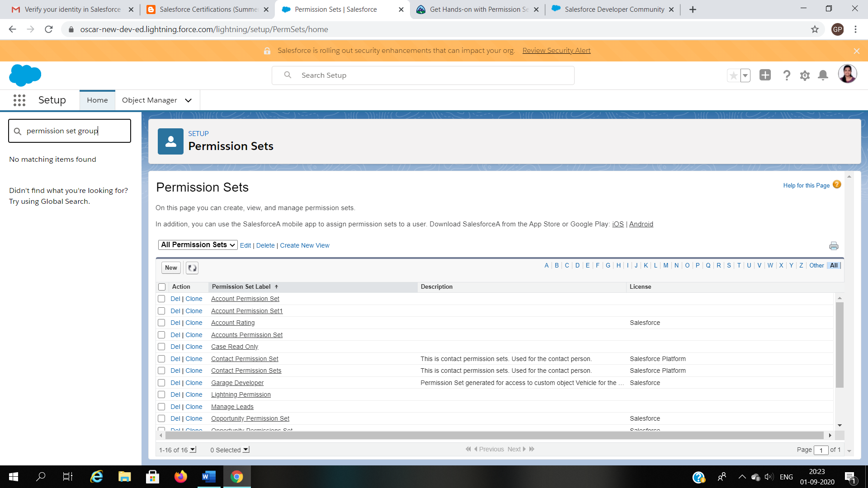
Task: Click the Setup gear icon
Action: [x=805, y=75]
